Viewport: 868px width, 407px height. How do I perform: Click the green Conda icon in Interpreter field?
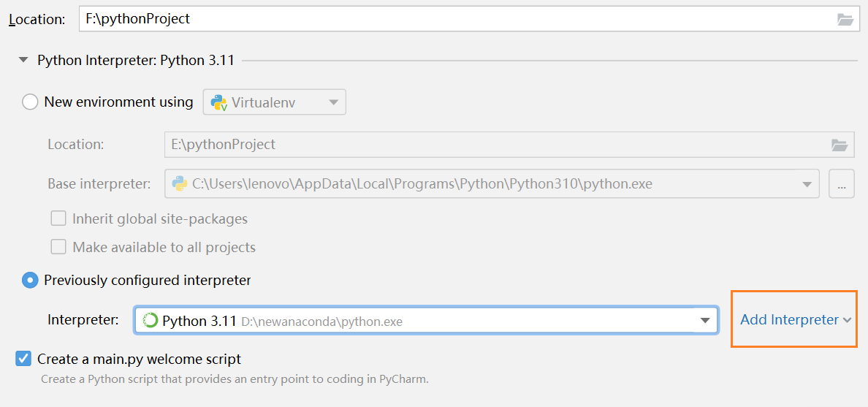click(151, 321)
